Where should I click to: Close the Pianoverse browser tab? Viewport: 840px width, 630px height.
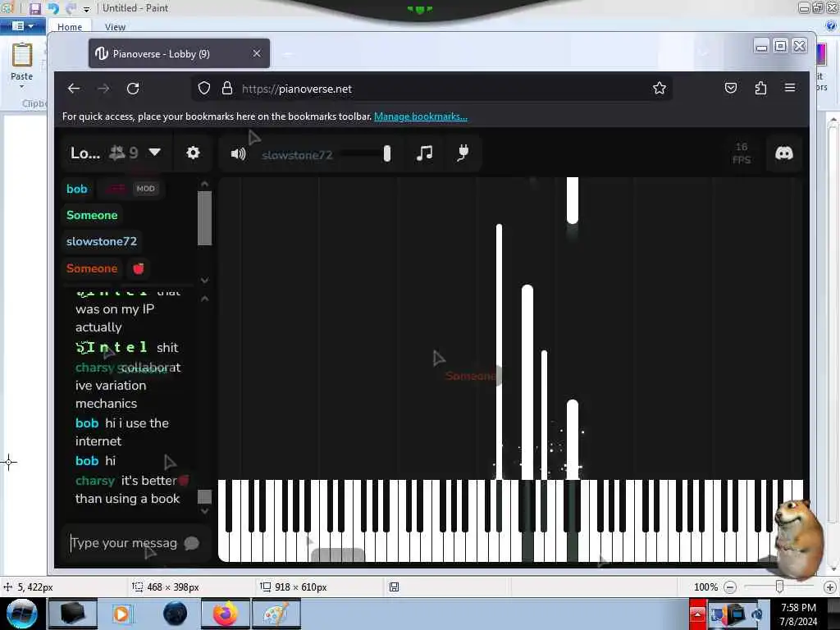coord(257,53)
